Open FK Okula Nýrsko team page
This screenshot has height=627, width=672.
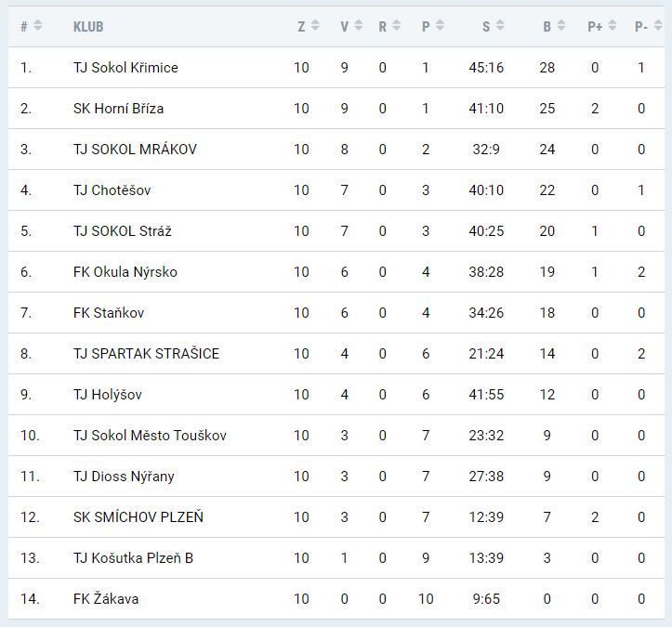[x=125, y=272]
